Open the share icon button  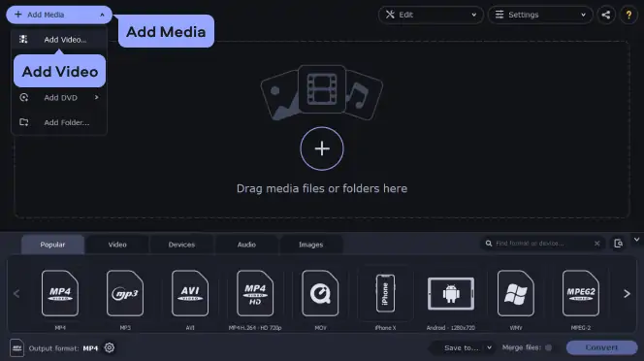click(x=606, y=15)
